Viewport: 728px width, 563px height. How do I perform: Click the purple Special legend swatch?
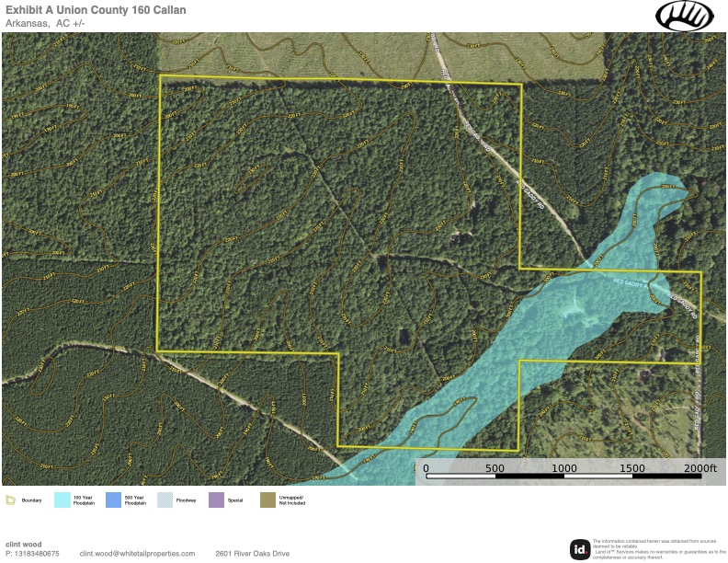pos(217,500)
